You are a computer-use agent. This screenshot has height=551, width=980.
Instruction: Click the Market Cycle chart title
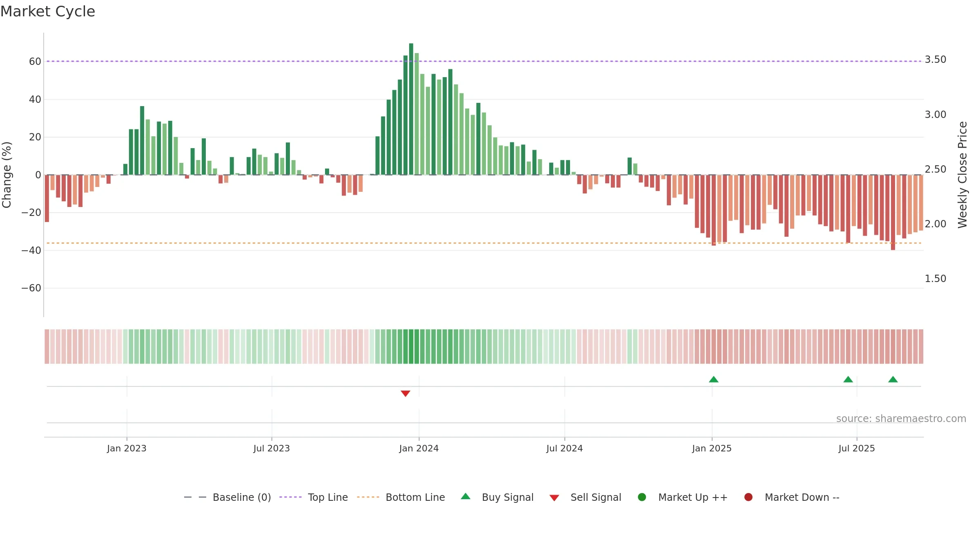pyautogui.click(x=48, y=11)
